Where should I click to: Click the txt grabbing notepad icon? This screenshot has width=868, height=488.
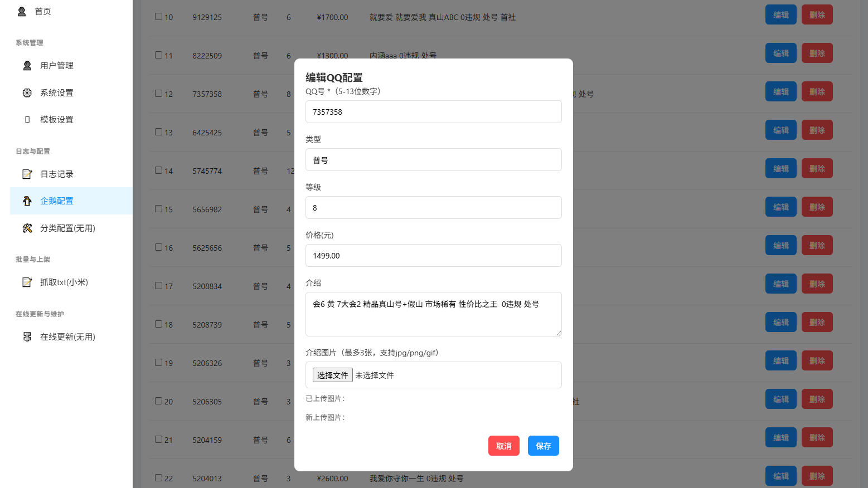[x=27, y=282]
